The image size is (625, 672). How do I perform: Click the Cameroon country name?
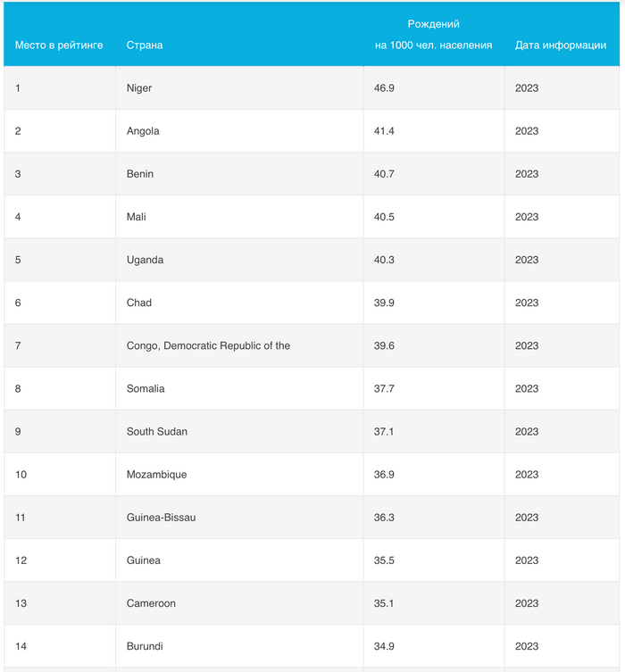(x=151, y=603)
